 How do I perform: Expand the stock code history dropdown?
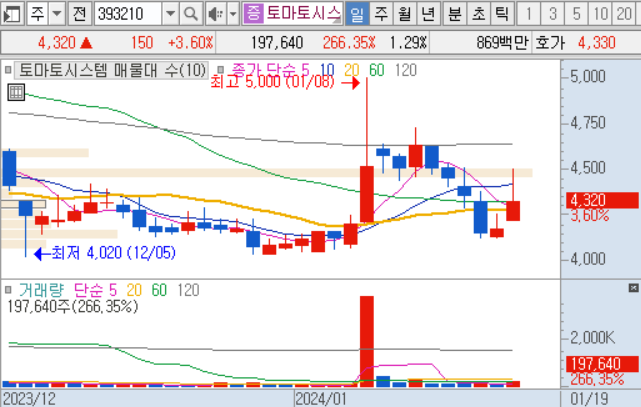(x=170, y=14)
